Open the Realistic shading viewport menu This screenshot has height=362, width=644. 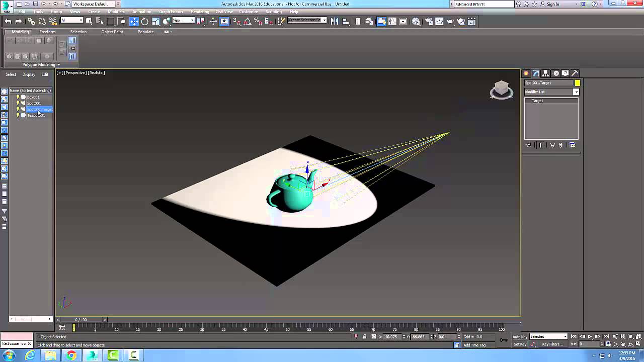[x=96, y=73]
